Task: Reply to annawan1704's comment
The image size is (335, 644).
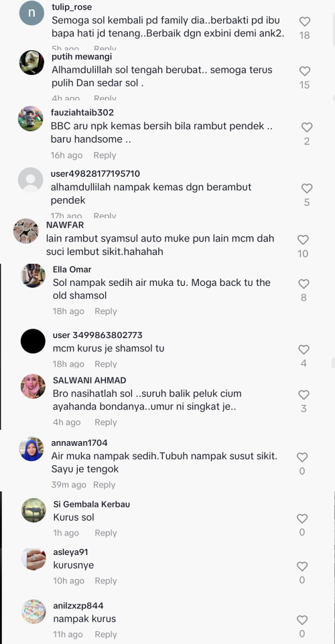Action: (105, 485)
